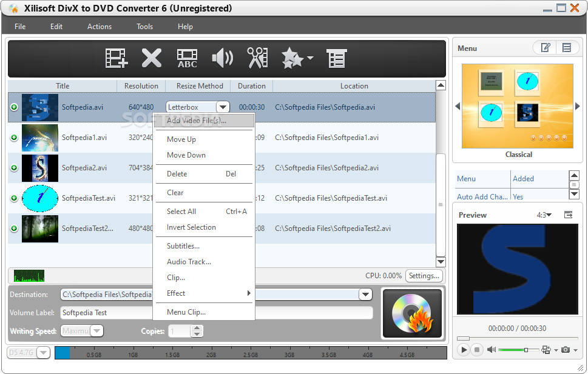
Task: Choose Move Up in context menu
Action: point(204,139)
